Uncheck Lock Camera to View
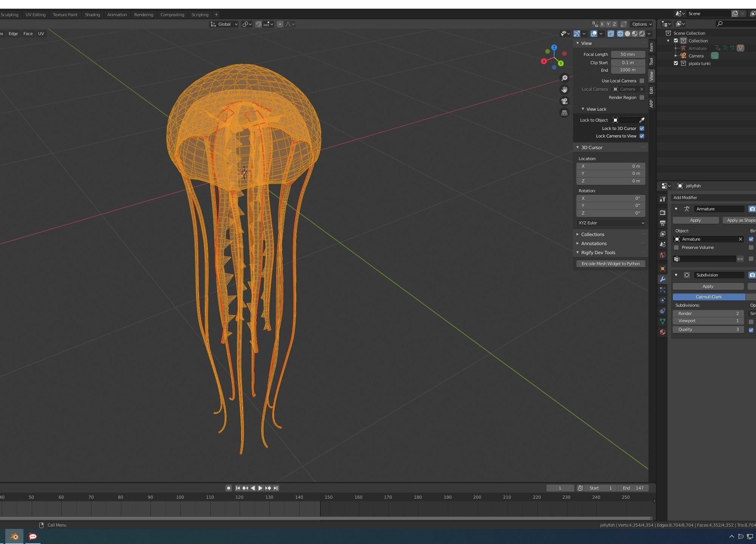This screenshot has width=756, height=544. coord(642,136)
